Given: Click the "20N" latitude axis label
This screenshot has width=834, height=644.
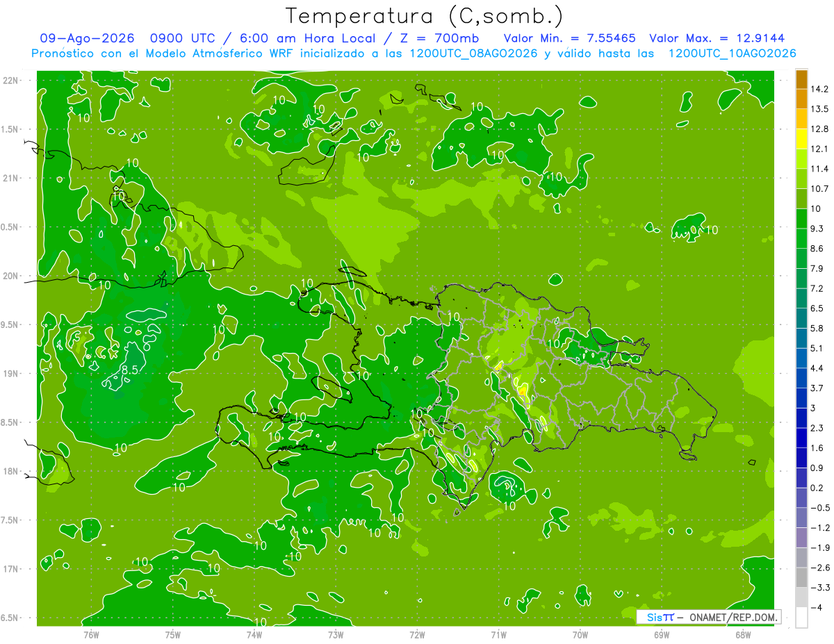Looking at the screenshot, I should (x=11, y=276).
